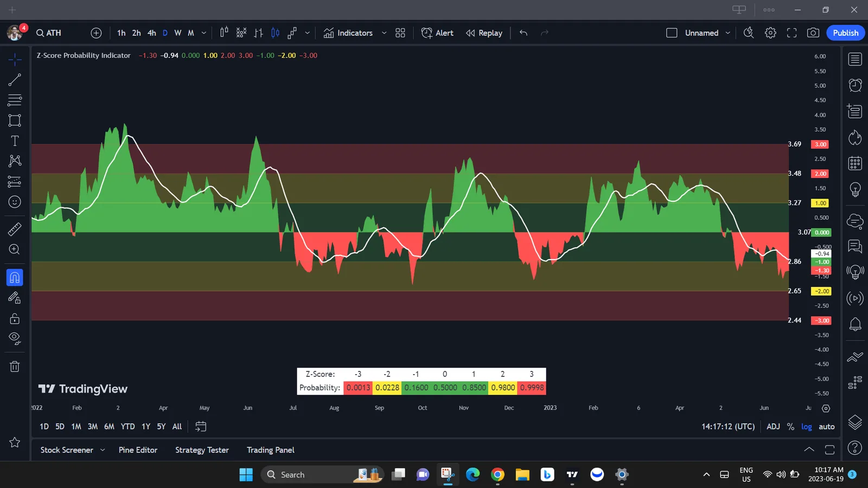Open the Trading Panel tab
Screen dimensions: 868x488
[271, 450]
